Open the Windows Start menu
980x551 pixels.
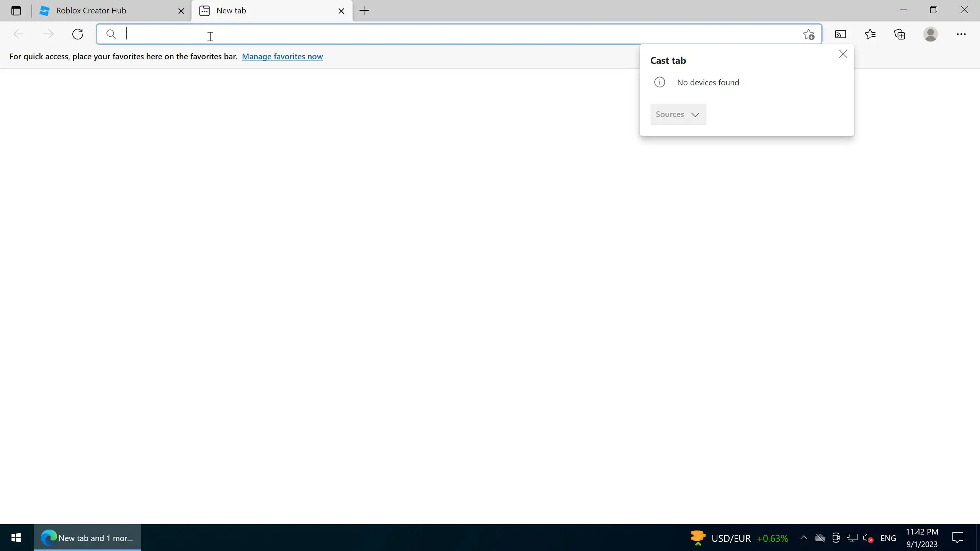pos(16,538)
